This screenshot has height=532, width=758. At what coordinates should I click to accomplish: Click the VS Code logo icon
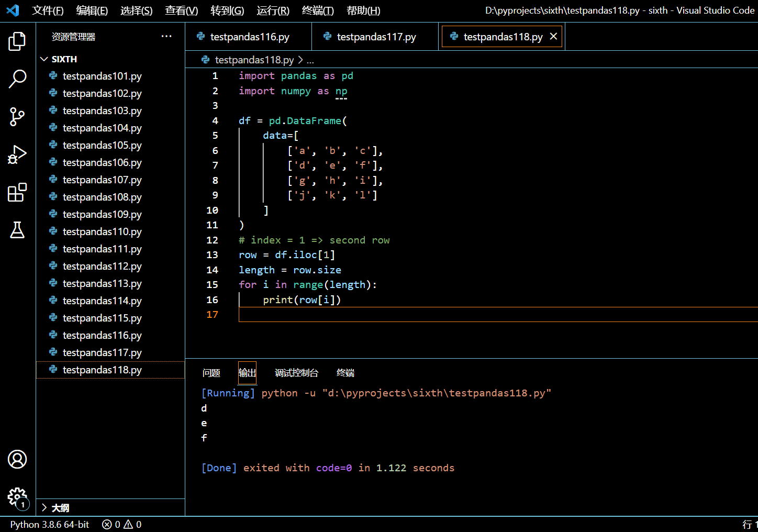pos(13,10)
